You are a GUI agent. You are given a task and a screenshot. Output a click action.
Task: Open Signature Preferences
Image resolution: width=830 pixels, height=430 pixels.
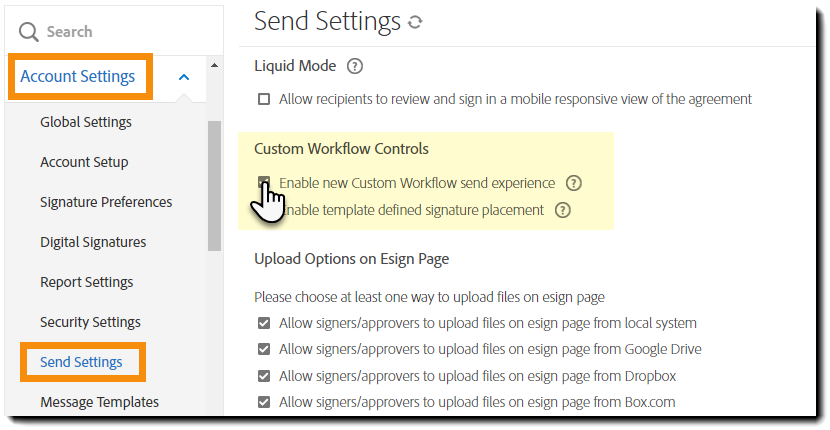pos(106,202)
